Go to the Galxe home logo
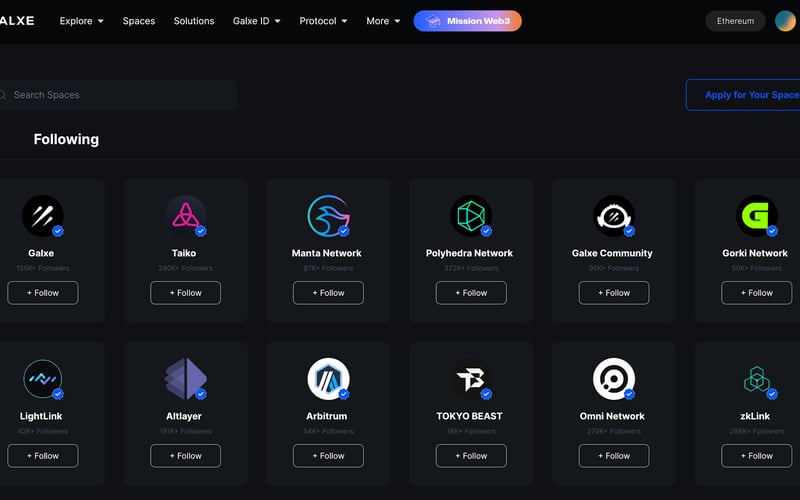800x500 pixels. tap(17, 21)
